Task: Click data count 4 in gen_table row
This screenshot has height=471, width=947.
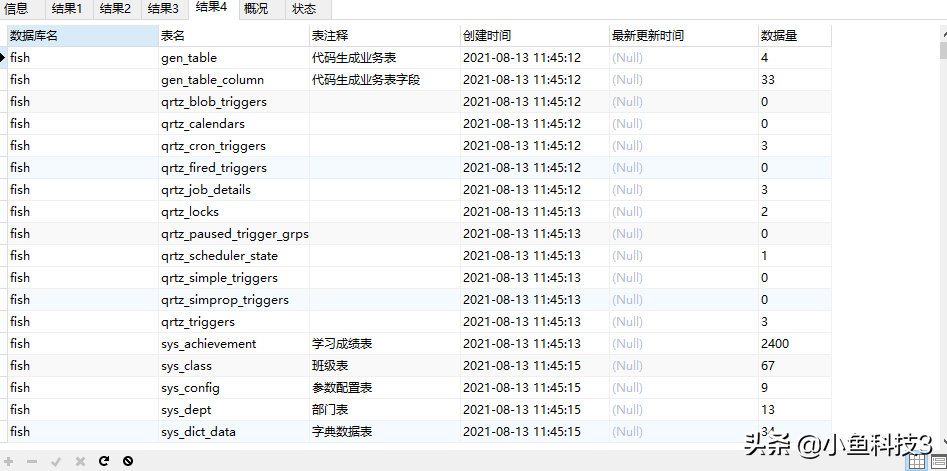Action: 795,58
